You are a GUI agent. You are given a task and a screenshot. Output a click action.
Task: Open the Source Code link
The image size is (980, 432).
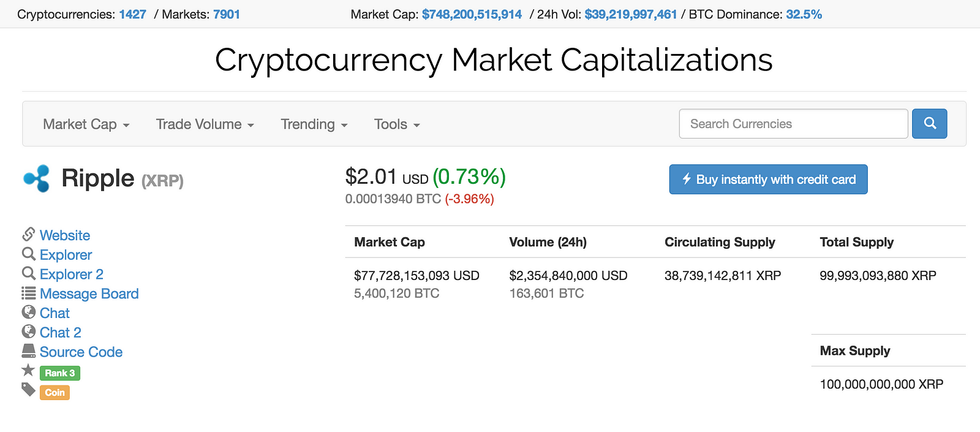(81, 352)
